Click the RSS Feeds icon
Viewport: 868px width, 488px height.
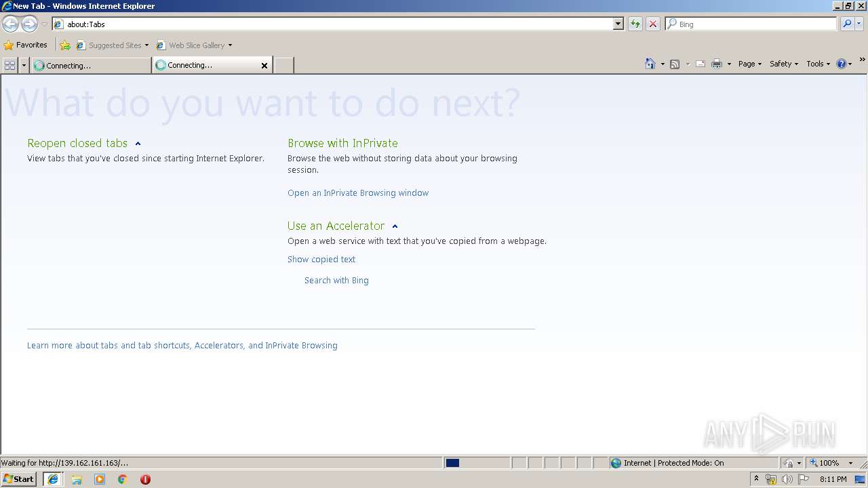click(675, 64)
